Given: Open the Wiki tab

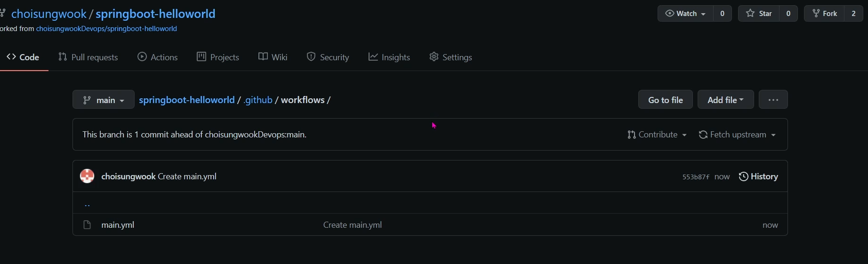Looking at the screenshot, I should (273, 57).
